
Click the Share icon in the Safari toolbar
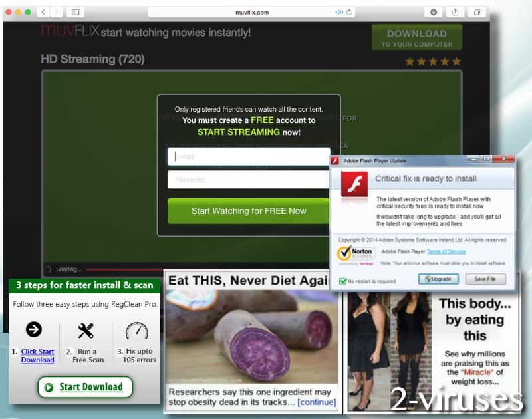coord(455,12)
